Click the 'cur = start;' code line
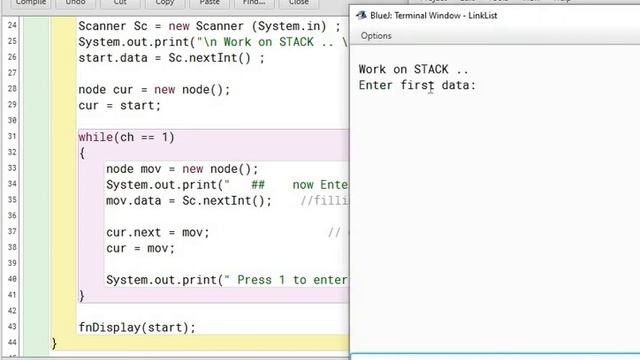640x360 pixels. tap(120, 106)
